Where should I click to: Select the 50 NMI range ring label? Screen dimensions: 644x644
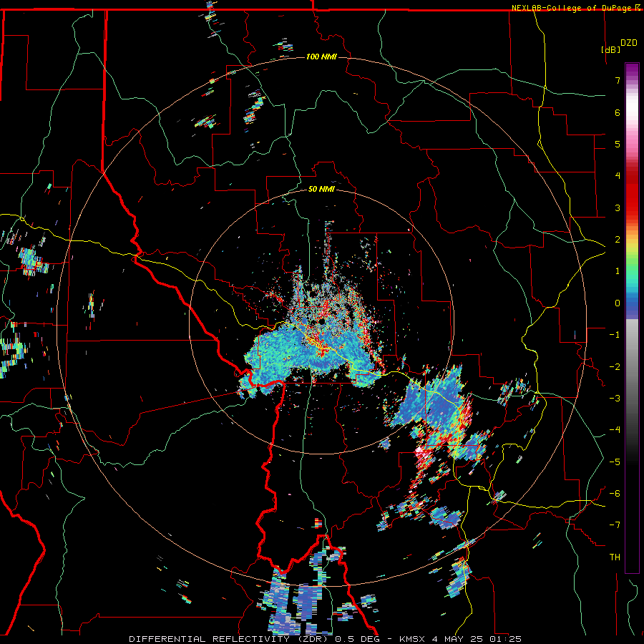coord(321,189)
